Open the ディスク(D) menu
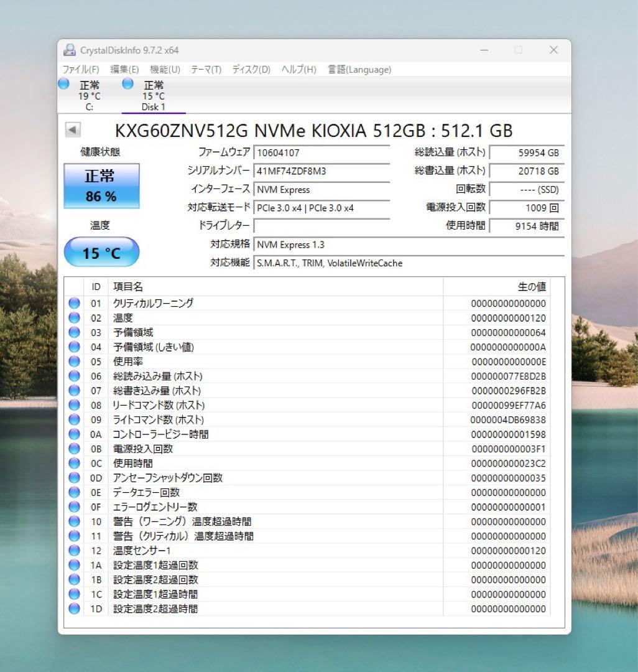This screenshot has width=638, height=672. click(x=251, y=70)
